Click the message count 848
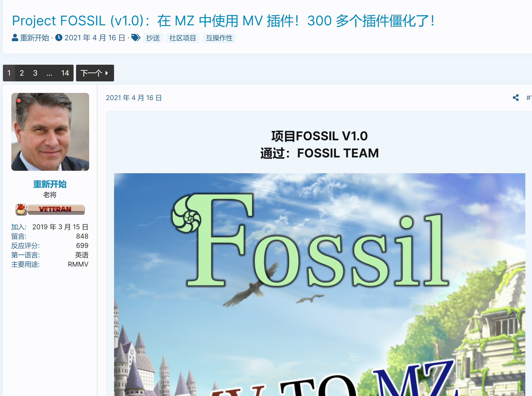The image size is (532, 396). click(82, 236)
